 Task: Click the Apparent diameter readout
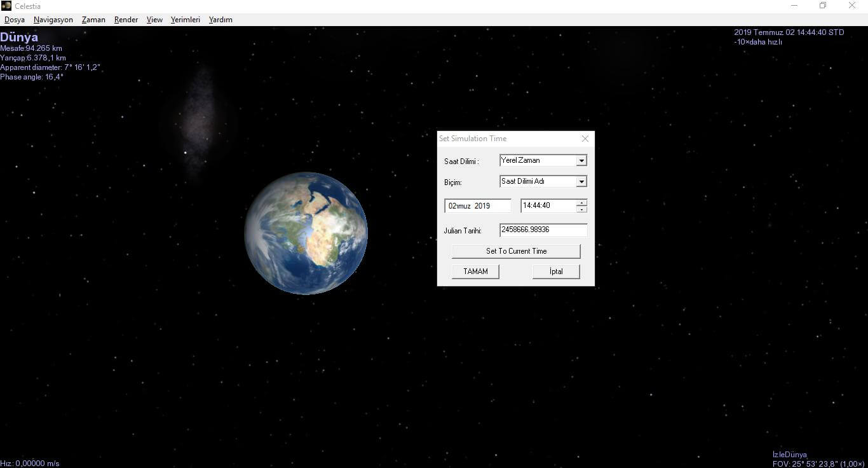click(50, 67)
